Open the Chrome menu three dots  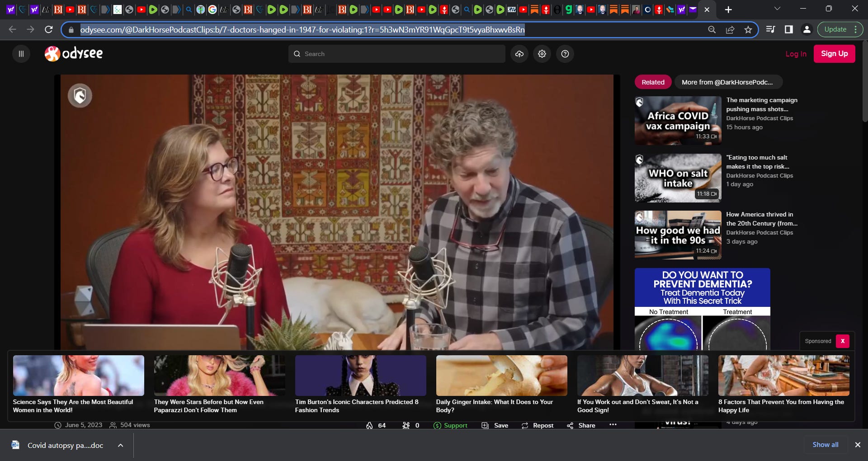click(856, 29)
